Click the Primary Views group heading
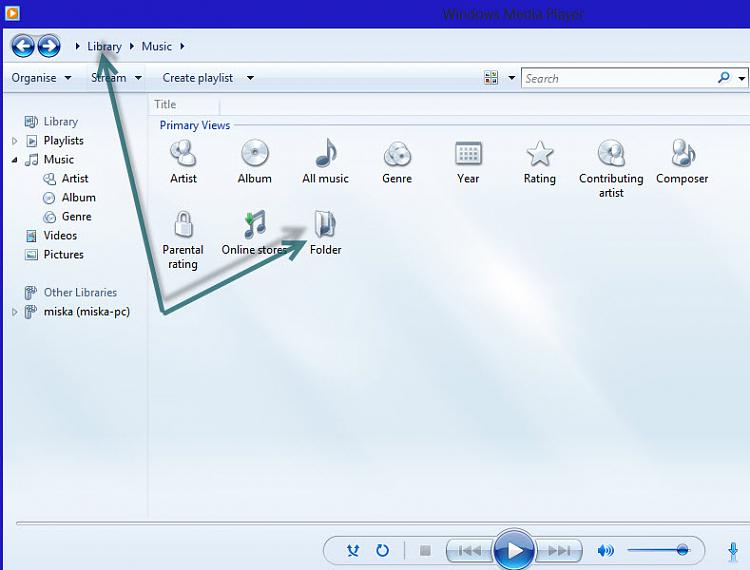Screen dimensions: 750x570 pyautogui.click(x=195, y=125)
